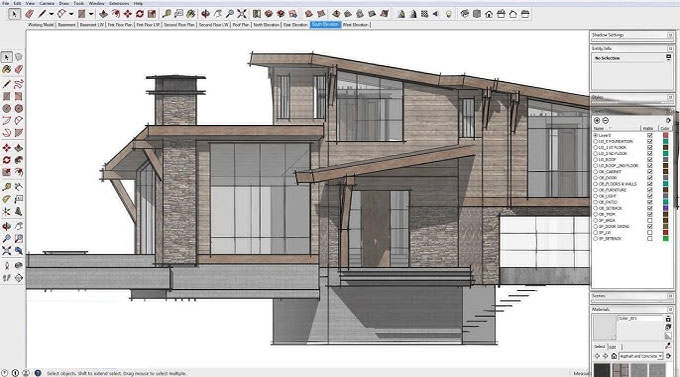Choose the Freehand tool in left toolbar
Screen dimensions: 680x377
point(19,84)
